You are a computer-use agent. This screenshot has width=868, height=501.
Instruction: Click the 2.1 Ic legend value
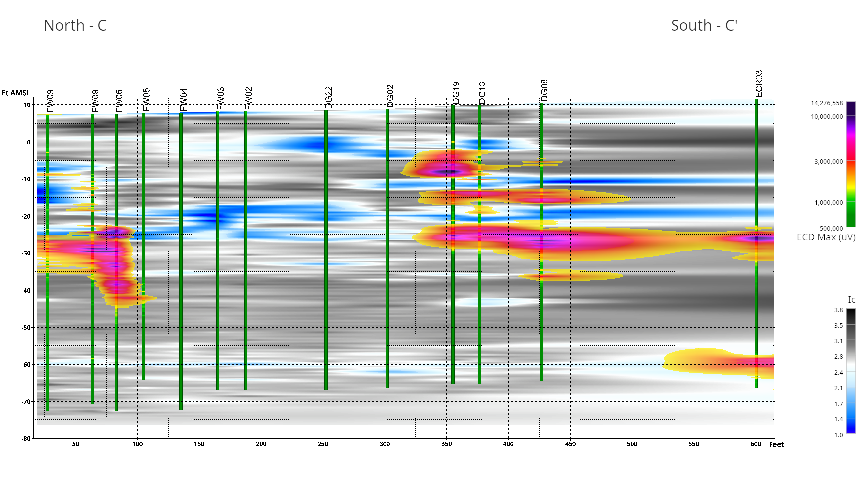pos(838,388)
